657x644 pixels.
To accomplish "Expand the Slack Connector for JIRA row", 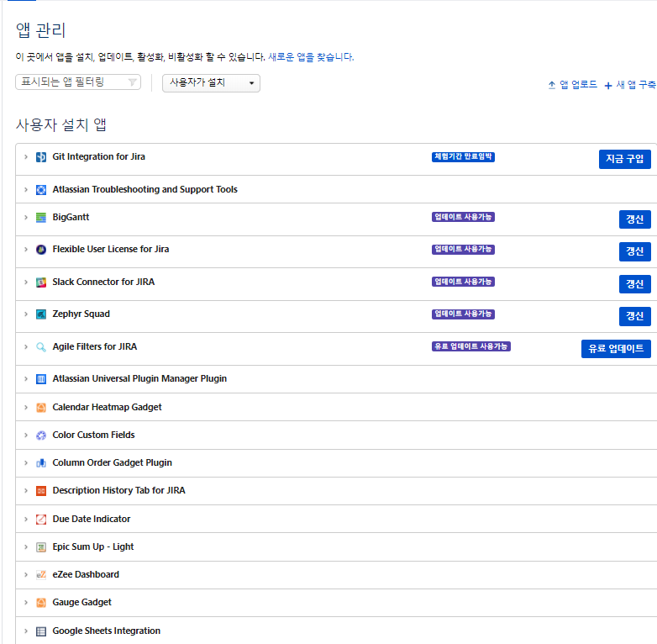I will 26,282.
